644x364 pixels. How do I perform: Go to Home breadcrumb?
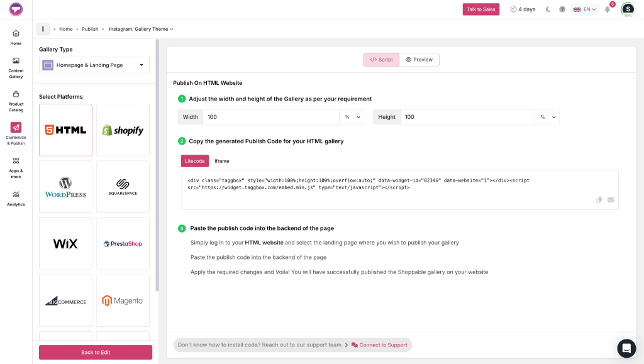(x=65, y=29)
